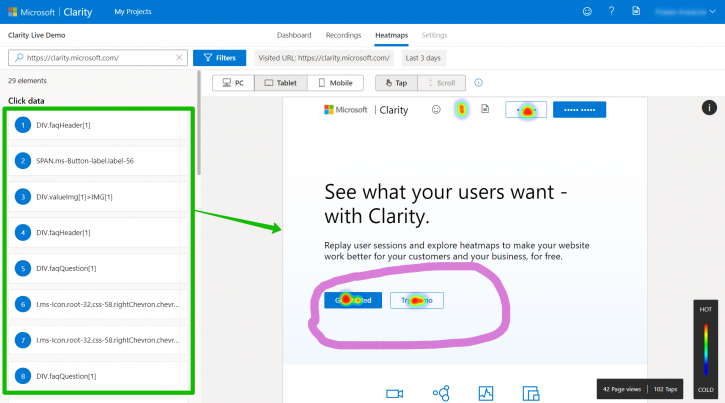The image size is (725, 403).
Task: Click the preview page Microsoft logo
Action: tap(346, 110)
